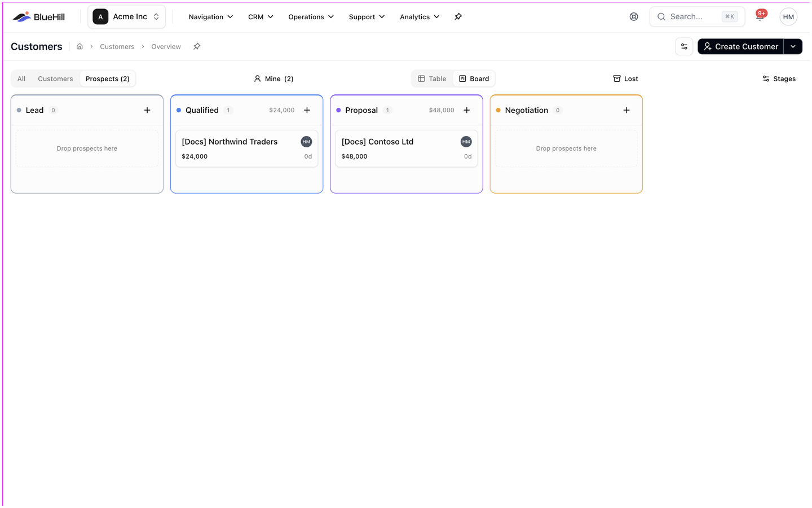Open the [Docs] Northwind Traders card
812x508 pixels.
click(x=247, y=148)
